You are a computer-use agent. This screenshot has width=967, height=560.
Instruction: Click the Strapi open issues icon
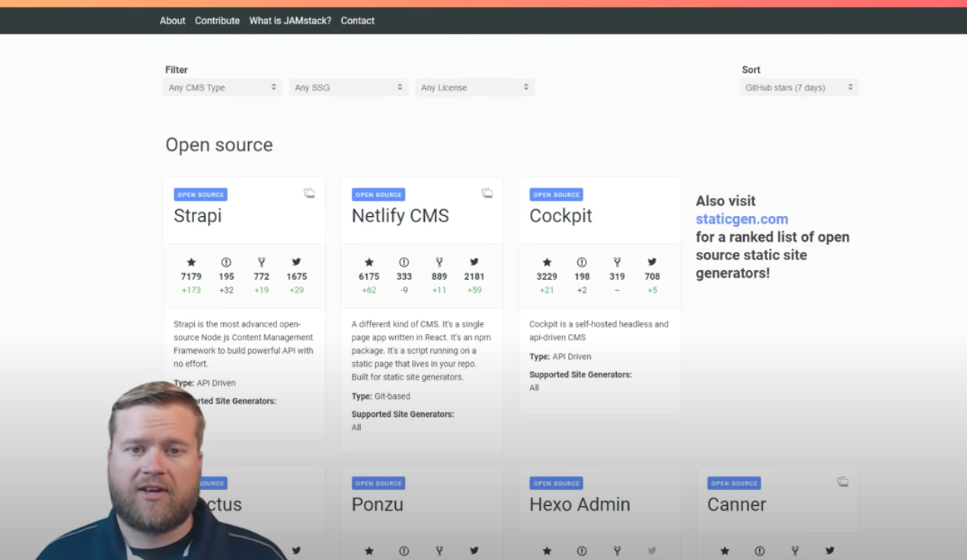click(x=226, y=262)
